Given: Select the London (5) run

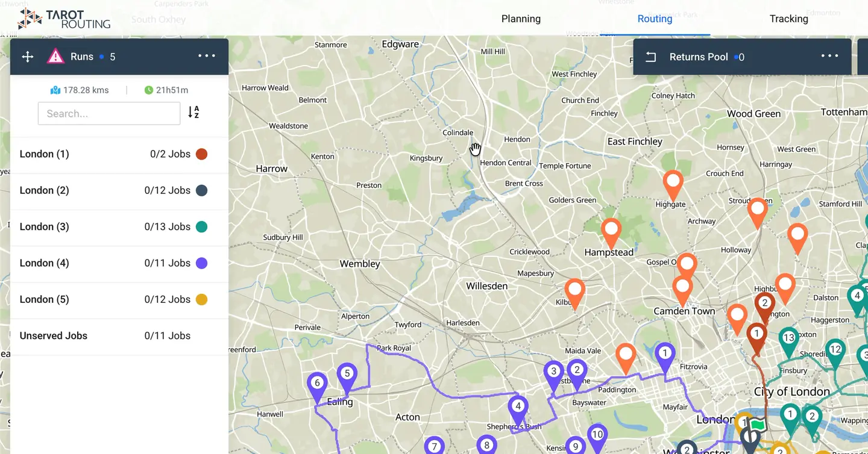Looking at the screenshot, I should pyautogui.click(x=119, y=299).
